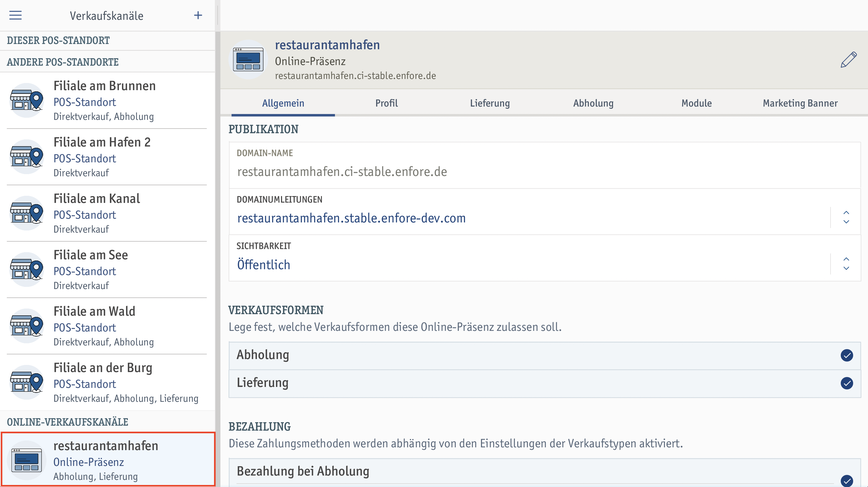Switch to the Marketing Banner tab
Screen dimensions: 868x487
(800, 103)
